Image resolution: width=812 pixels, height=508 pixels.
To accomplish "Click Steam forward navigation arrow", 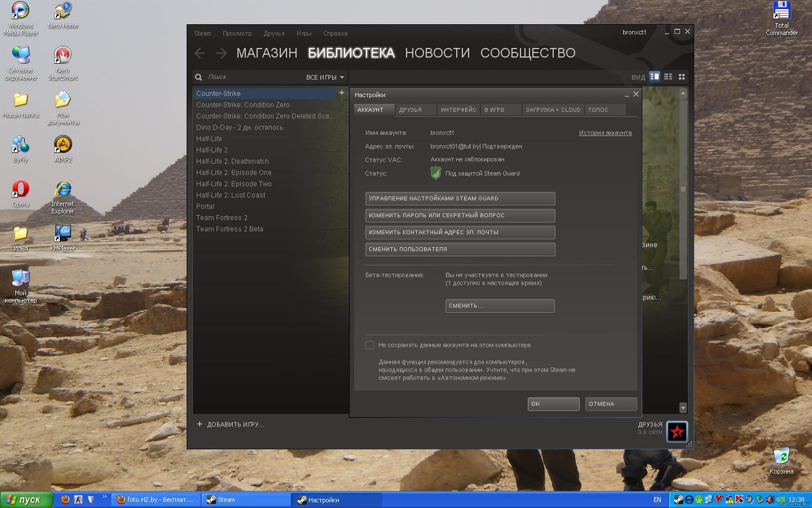I will (x=221, y=53).
